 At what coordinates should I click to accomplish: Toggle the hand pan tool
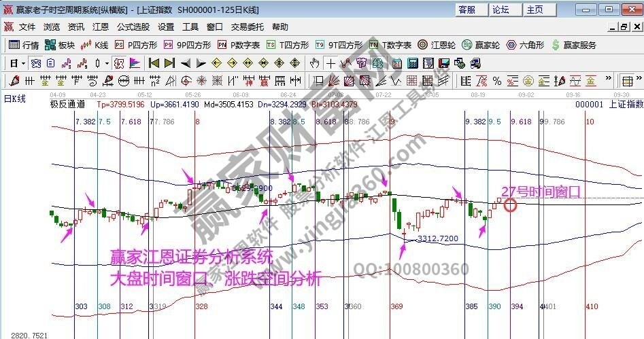point(314,63)
